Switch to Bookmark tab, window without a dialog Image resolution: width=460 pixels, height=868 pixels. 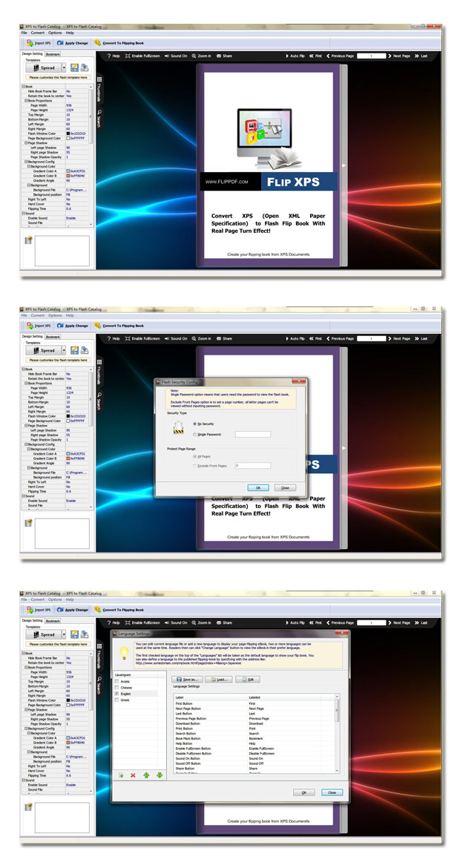[53, 54]
